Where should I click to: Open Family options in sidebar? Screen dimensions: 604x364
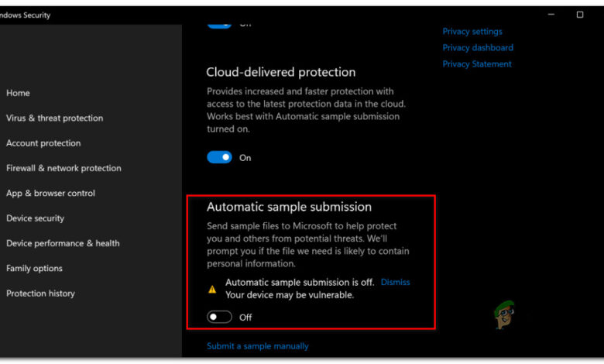point(34,269)
